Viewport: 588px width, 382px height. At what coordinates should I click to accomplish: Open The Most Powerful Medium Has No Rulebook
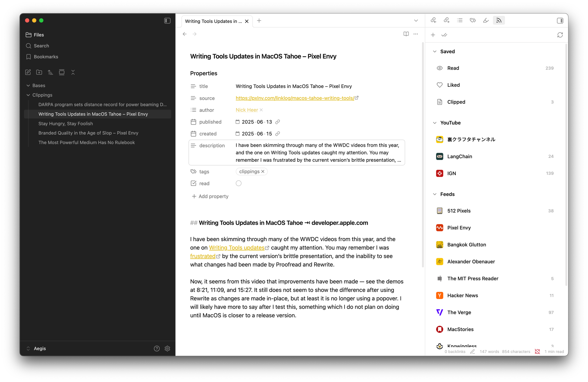86,142
